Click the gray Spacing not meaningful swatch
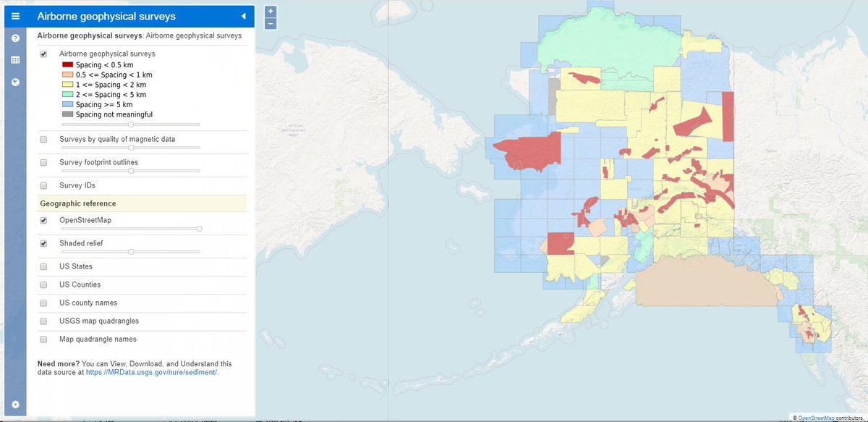 (x=67, y=114)
